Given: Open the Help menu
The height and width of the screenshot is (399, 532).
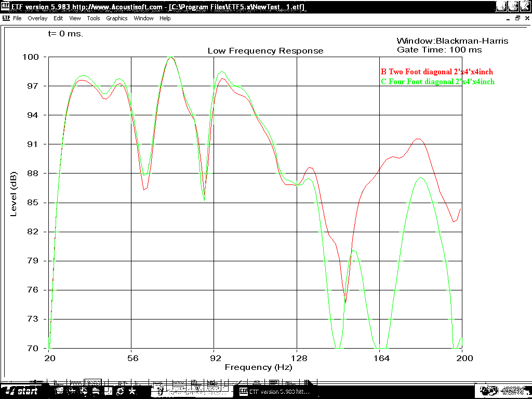Looking at the screenshot, I should click(165, 18).
